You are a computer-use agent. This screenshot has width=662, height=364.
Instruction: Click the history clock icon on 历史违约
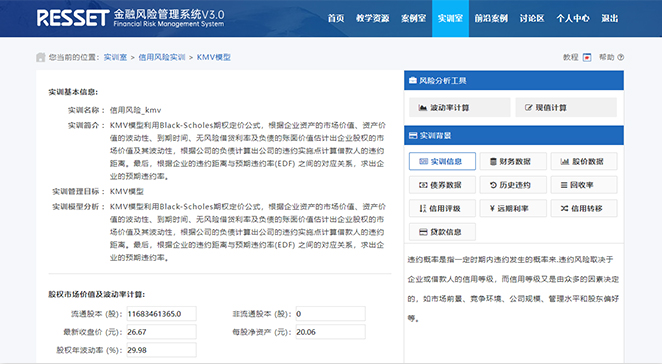[x=493, y=185]
